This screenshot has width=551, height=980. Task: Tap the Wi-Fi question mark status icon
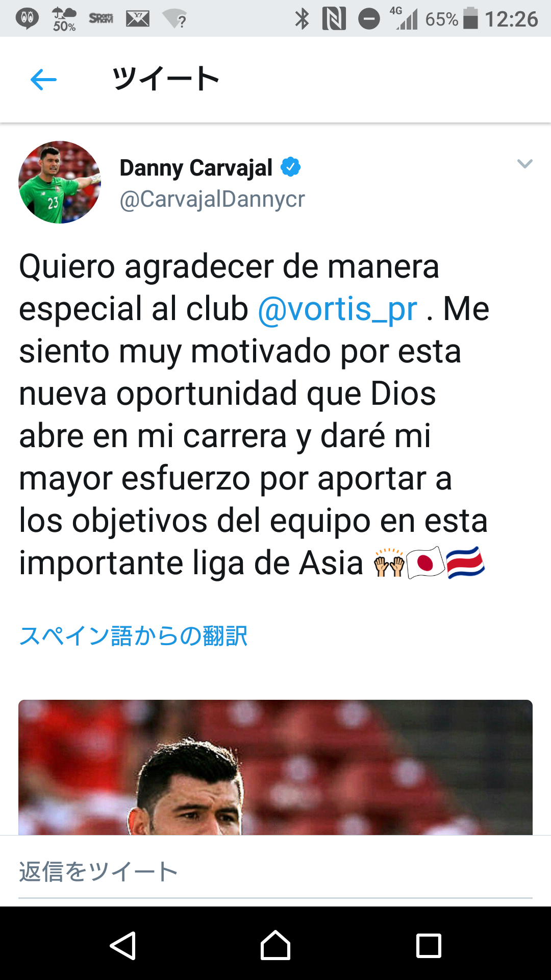(x=174, y=19)
